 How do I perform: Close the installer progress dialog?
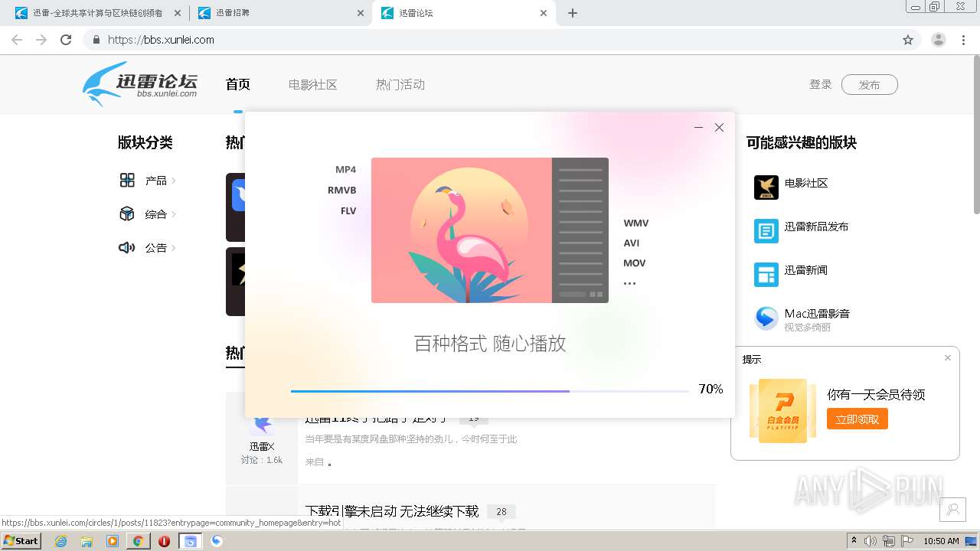click(719, 128)
